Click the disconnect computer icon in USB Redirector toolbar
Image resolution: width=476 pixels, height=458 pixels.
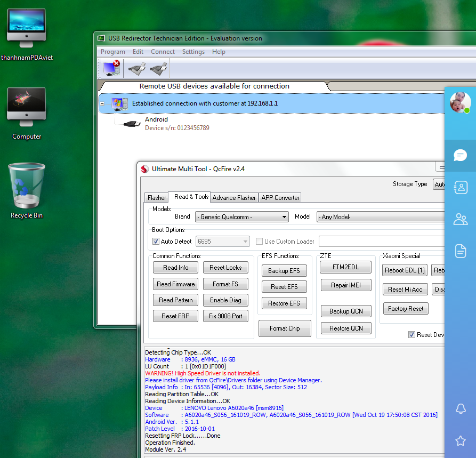[x=111, y=68]
